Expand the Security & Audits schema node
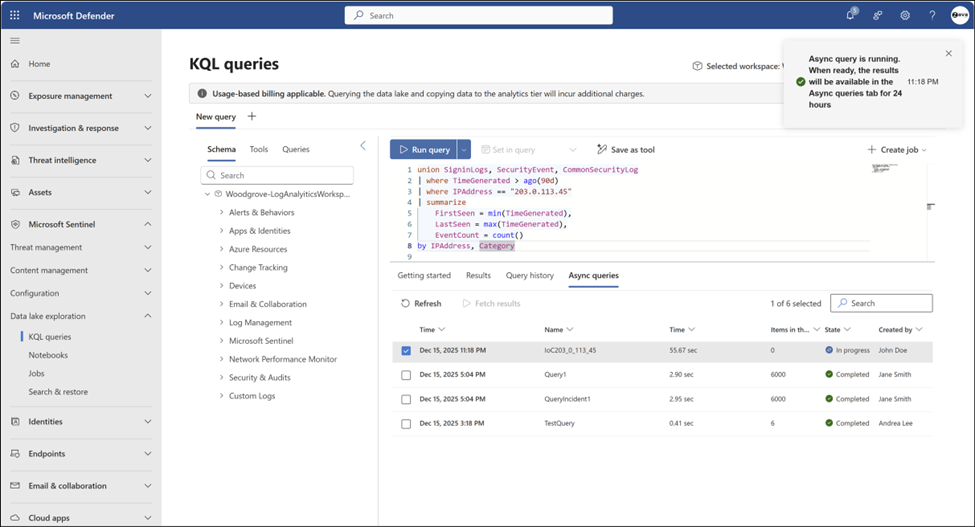Viewport: 975px width, 527px height. [x=221, y=377]
